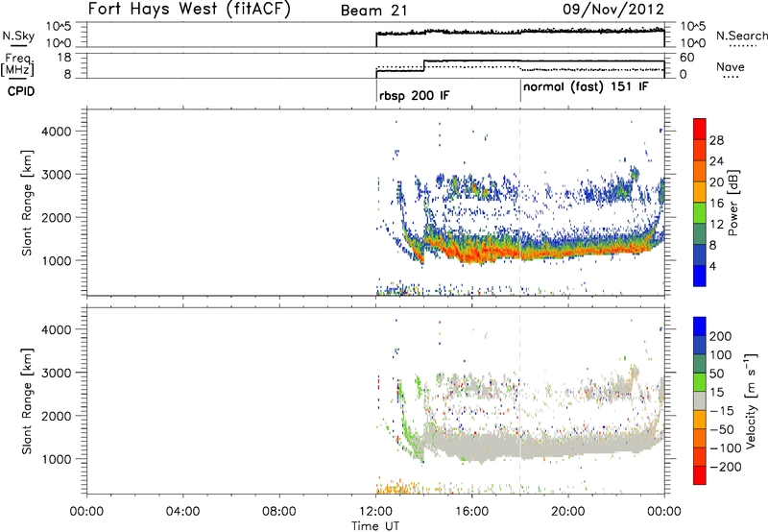Select the 'Beam 21' label
Image resolution: width=768 pixels, height=532 pixels.
pyautogui.click(x=373, y=11)
